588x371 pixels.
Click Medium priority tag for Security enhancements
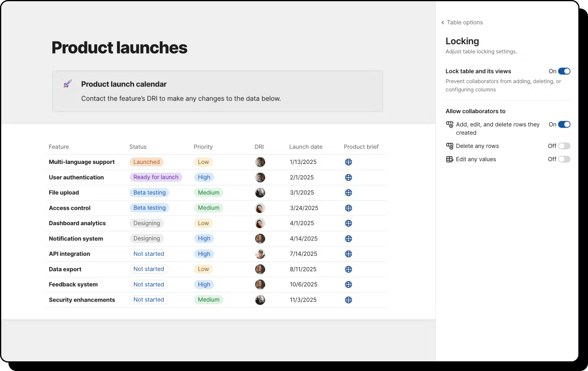tap(208, 300)
